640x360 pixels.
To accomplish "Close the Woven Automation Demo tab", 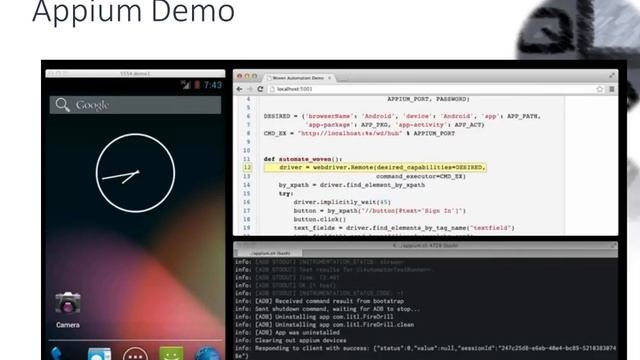I will coord(329,78).
